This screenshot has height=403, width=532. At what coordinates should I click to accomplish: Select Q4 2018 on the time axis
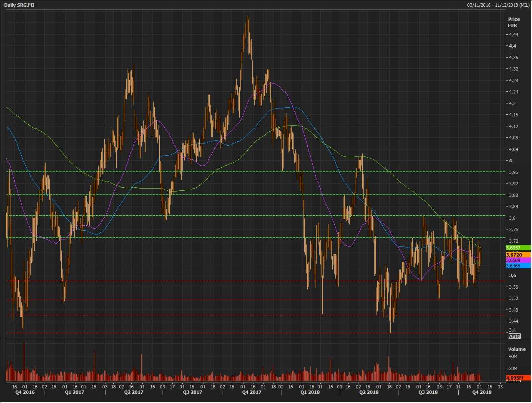click(x=482, y=392)
